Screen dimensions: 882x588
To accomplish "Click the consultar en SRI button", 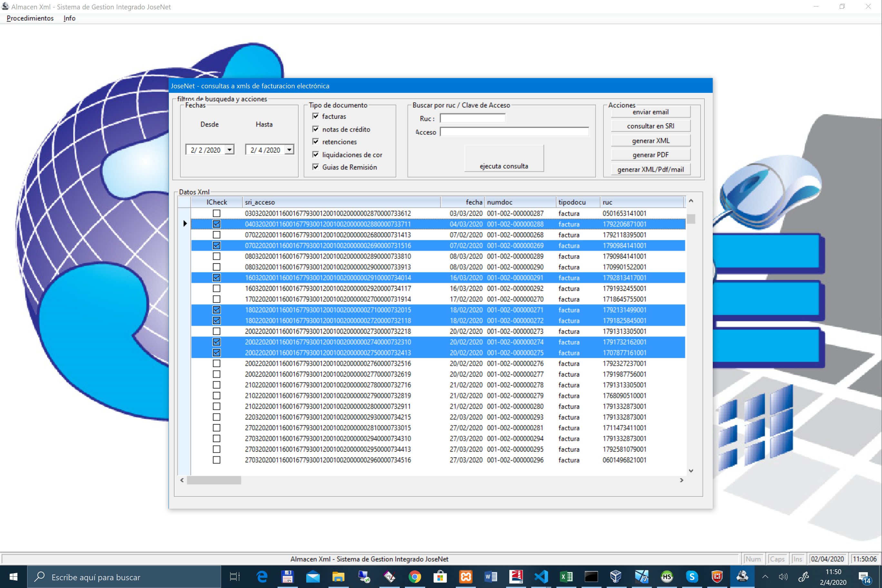I will click(x=650, y=126).
